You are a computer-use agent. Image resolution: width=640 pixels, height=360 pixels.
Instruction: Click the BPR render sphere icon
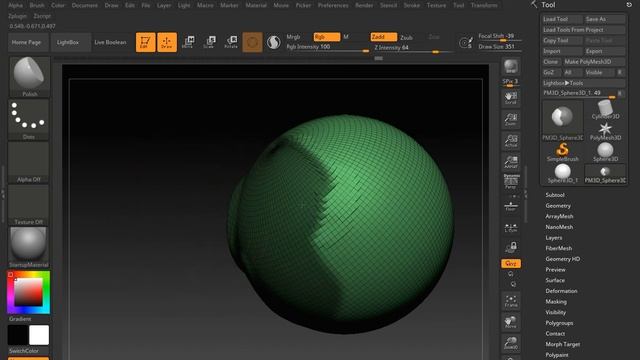511,67
